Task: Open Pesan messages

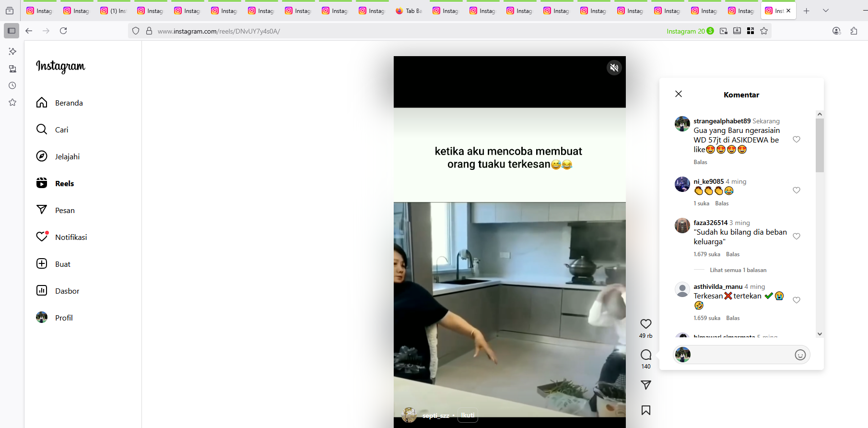Action: pos(56,210)
